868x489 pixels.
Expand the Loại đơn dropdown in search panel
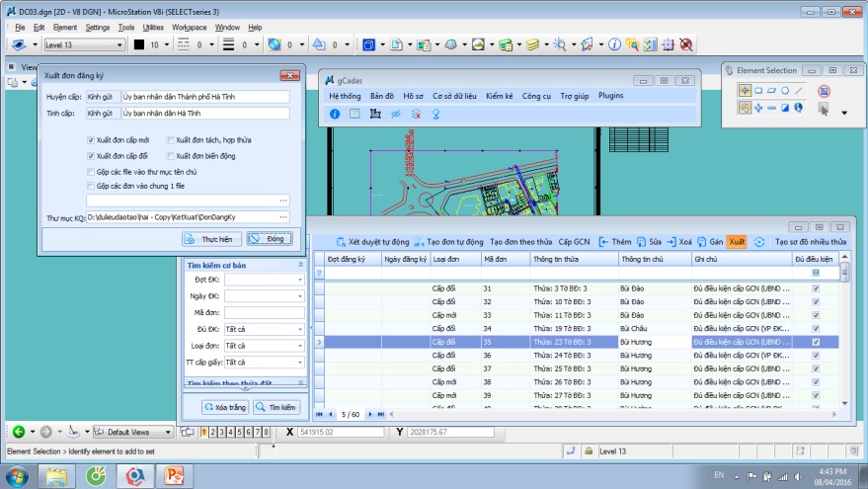point(300,346)
